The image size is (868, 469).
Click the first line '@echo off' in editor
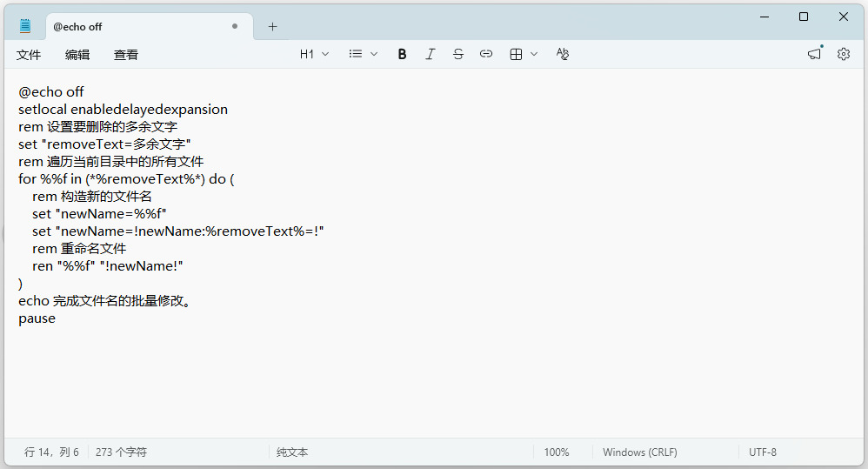click(51, 92)
